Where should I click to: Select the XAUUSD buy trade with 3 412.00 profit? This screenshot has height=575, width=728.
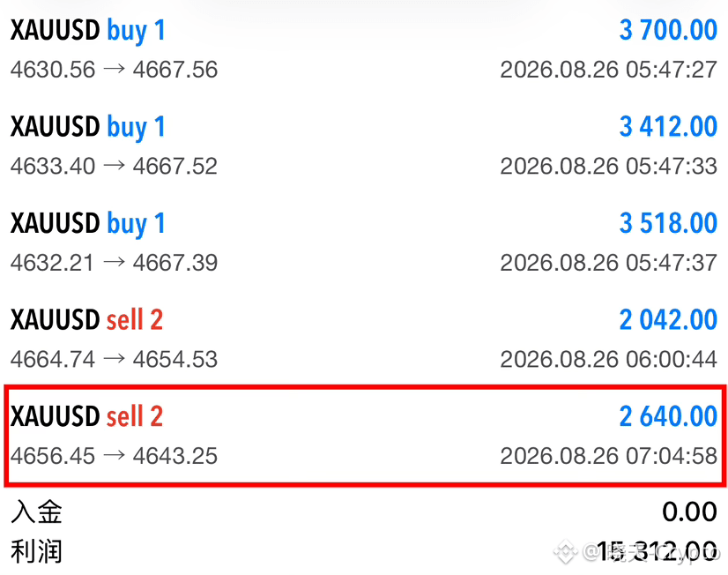pos(364,146)
